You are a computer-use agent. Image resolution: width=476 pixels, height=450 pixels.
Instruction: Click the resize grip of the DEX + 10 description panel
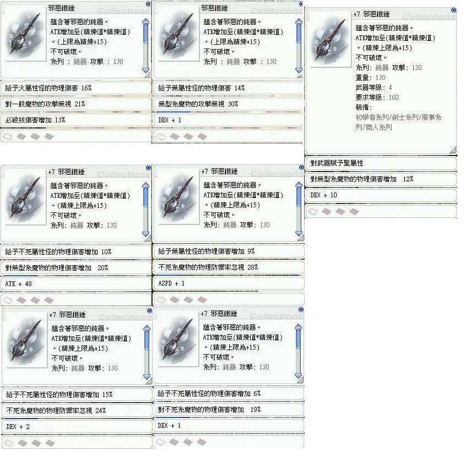tap(453, 150)
